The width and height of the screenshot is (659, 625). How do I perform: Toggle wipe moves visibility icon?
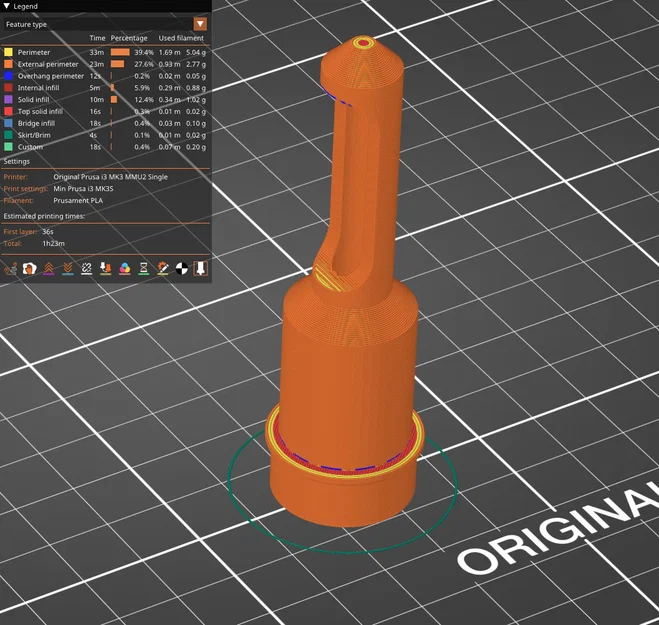coord(29,268)
